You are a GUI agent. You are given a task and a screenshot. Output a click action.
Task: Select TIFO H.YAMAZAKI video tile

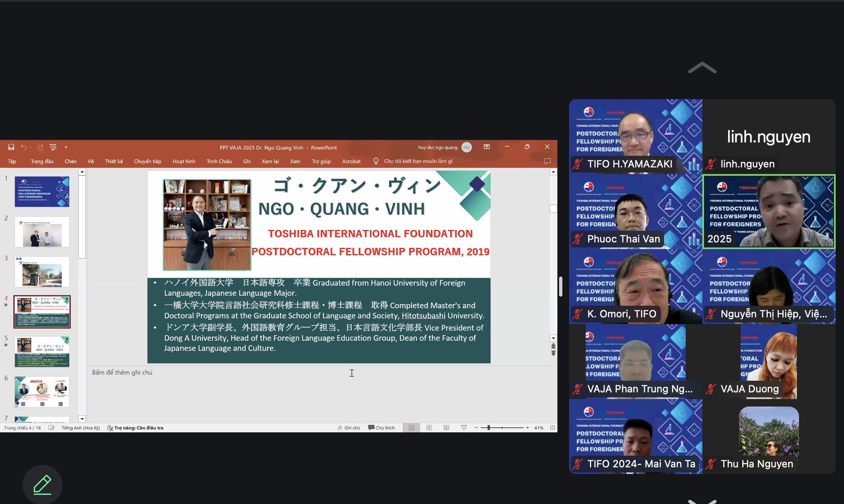[636, 136]
